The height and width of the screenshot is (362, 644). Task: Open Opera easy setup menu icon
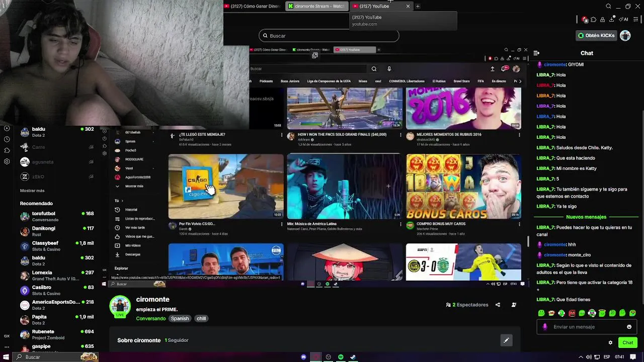[x=636, y=20]
